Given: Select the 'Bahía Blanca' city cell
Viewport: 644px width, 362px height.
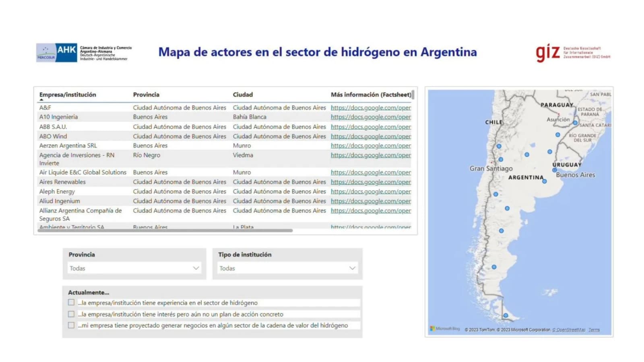Looking at the screenshot, I should (x=250, y=117).
